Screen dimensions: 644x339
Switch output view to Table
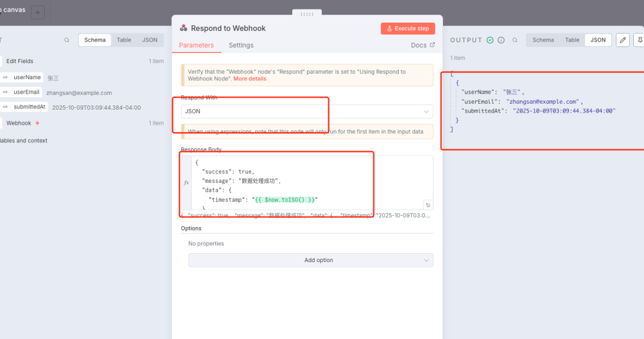[572, 40]
